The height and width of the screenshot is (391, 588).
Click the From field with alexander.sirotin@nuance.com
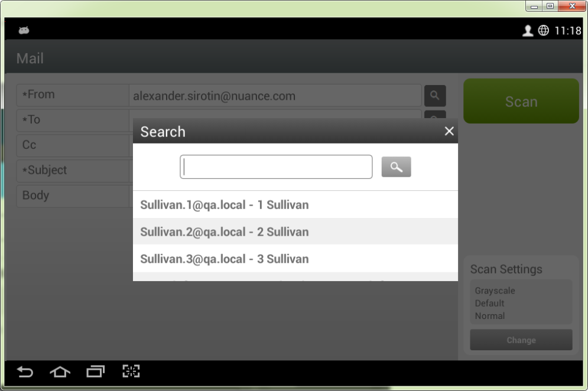(275, 96)
